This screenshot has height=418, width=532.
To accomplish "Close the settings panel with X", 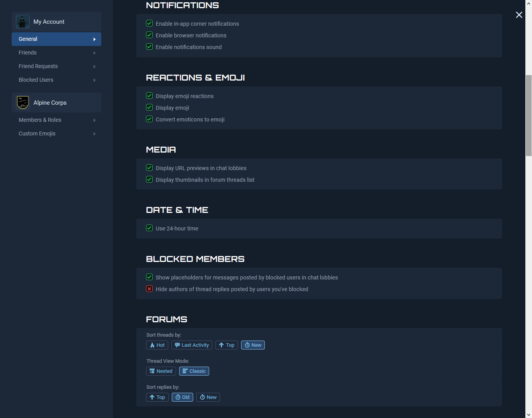I will 519,15.
